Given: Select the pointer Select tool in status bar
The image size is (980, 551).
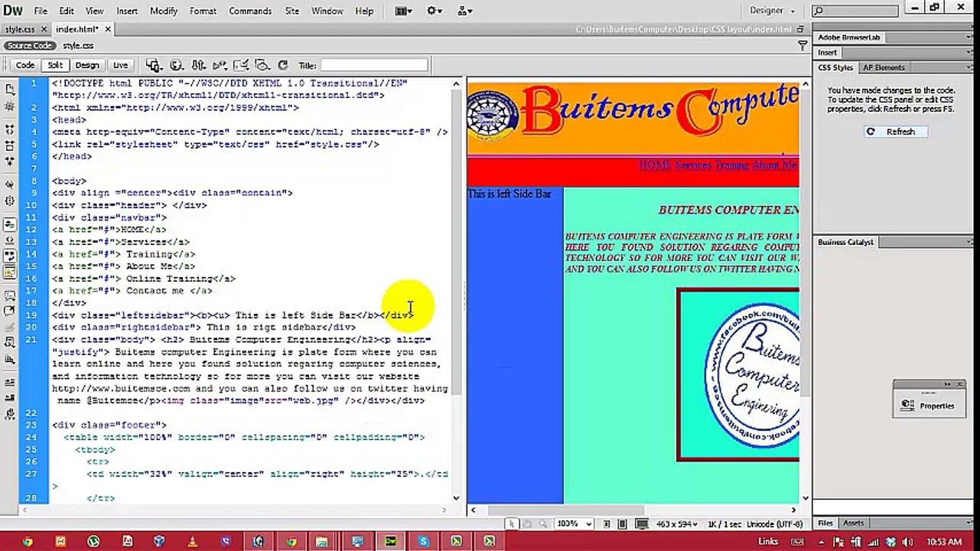Looking at the screenshot, I should tap(511, 524).
